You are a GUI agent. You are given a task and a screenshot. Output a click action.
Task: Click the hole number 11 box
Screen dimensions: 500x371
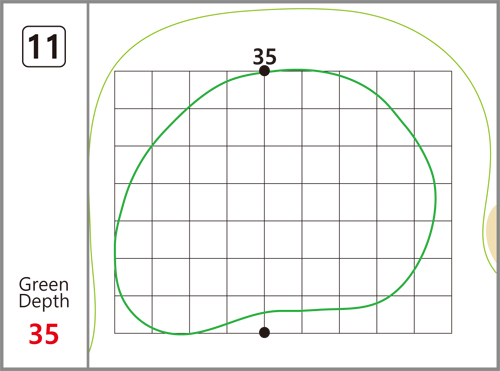[x=44, y=47]
